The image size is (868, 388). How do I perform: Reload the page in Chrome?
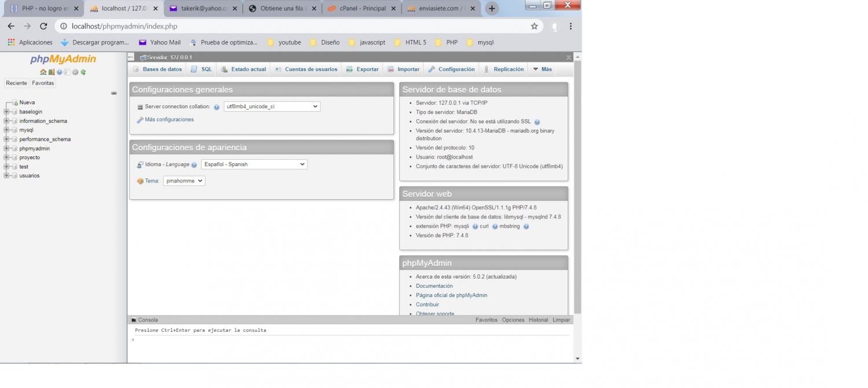click(x=43, y=26)
